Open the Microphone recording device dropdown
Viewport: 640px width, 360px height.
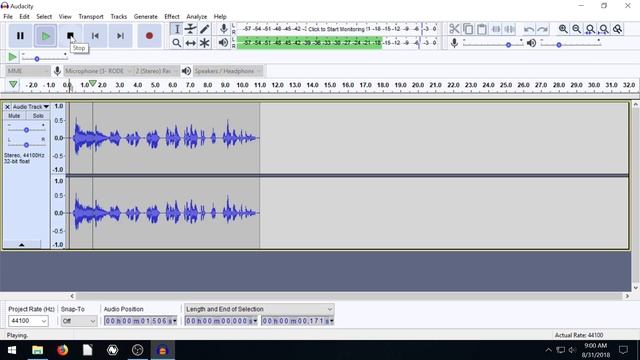click(98, 71)
